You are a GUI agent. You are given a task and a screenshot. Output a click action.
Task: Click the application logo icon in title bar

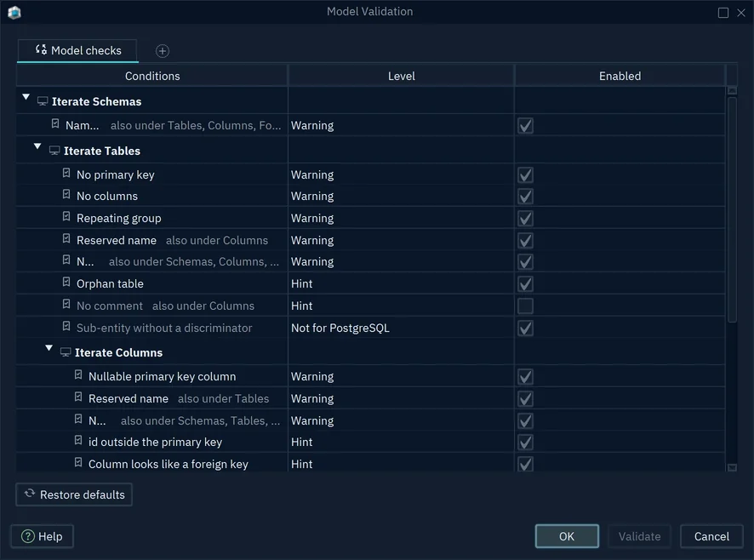pyautogui.click(x=14, y=13)
